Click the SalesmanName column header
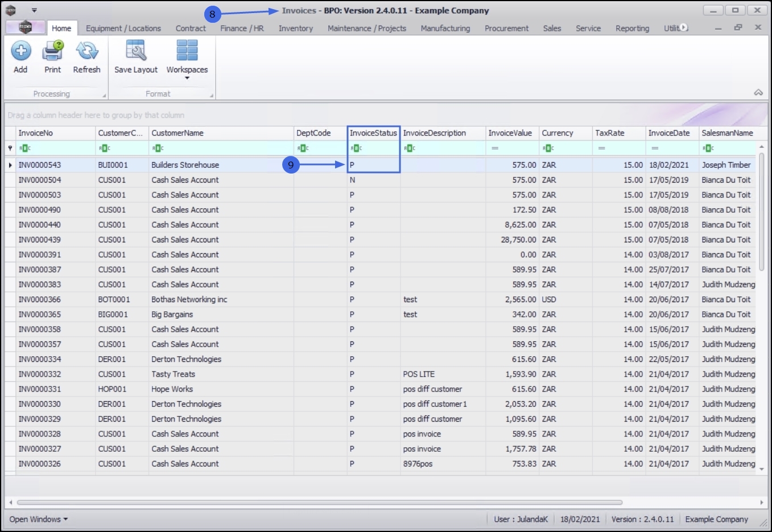Image resolution: width=772 pixels, height=532 pixels. pos(728,133)
